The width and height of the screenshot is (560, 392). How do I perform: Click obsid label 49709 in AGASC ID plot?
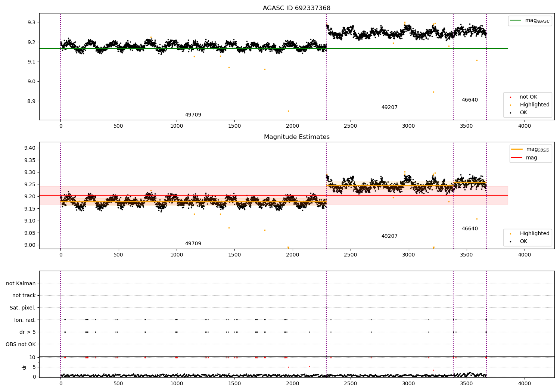point(193,115)
